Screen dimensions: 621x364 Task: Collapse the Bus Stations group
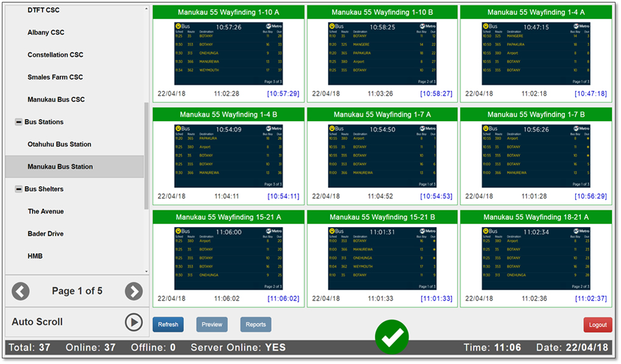tap(19, 122)
